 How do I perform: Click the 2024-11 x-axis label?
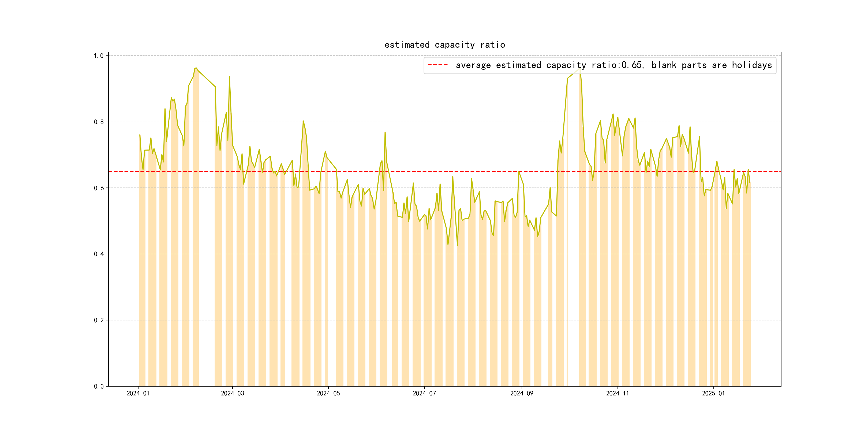pyautogui.click(x=617, y=393)
